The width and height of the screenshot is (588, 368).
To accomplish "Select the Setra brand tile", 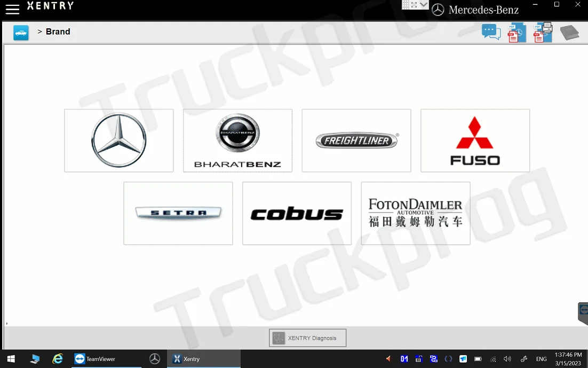I will (178, 213).
